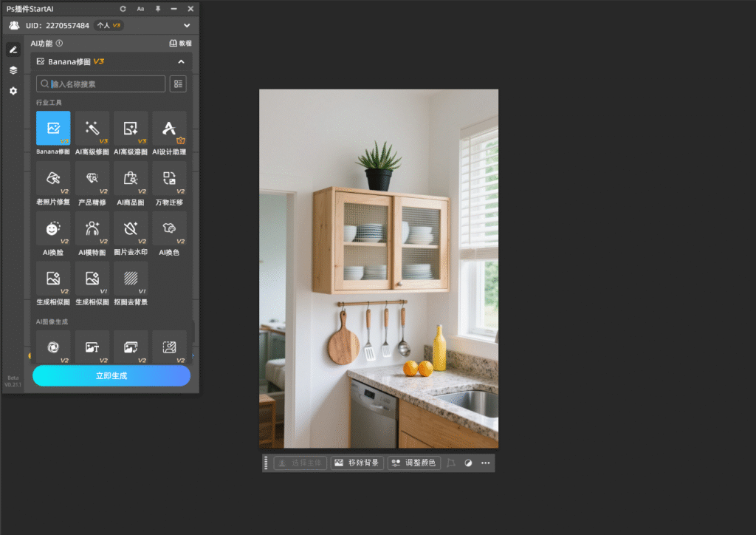Launch the 老照片修复 tool

(x=53, y=179)
